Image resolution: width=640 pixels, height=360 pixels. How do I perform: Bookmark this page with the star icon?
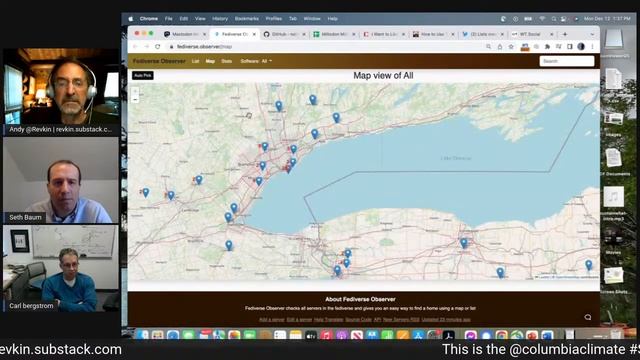pos(511,47)
